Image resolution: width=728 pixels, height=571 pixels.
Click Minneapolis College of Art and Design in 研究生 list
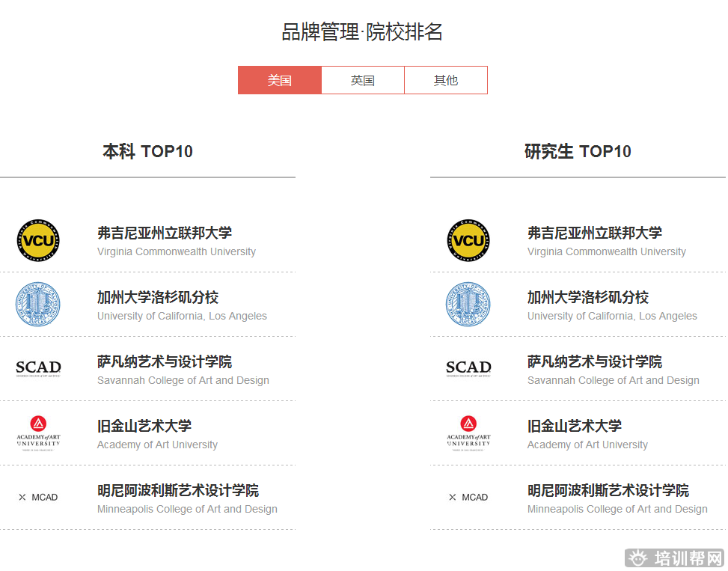tap(617, 509)
